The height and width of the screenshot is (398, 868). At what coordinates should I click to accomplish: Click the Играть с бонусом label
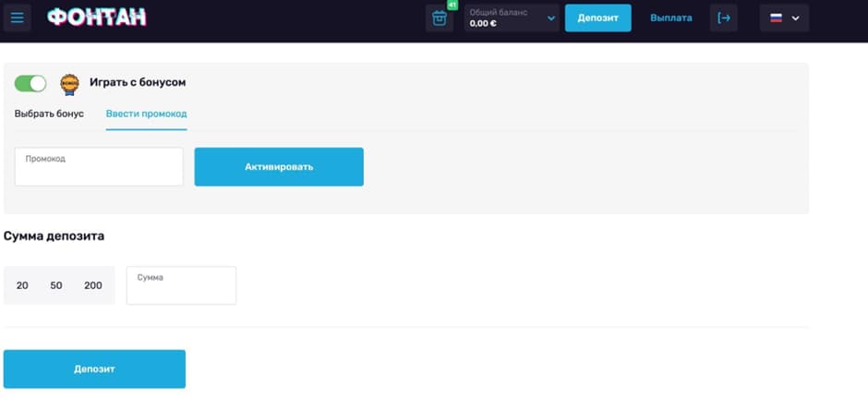tap(138, 82)
